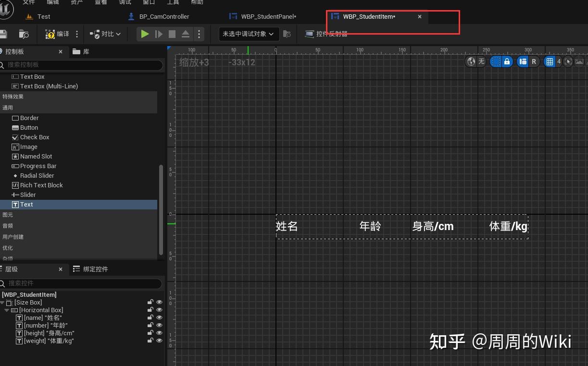Image resolution: width=588 pixels, height=366 pixels.
Task: Toggle visibility of the 'name' 姓名 widget
Action: tap(159, 317)
